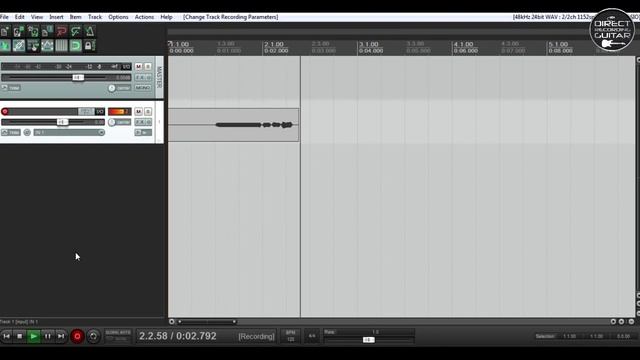Open track 1 FX button
Screen dimensions: 640x360
tap(140, 122)
